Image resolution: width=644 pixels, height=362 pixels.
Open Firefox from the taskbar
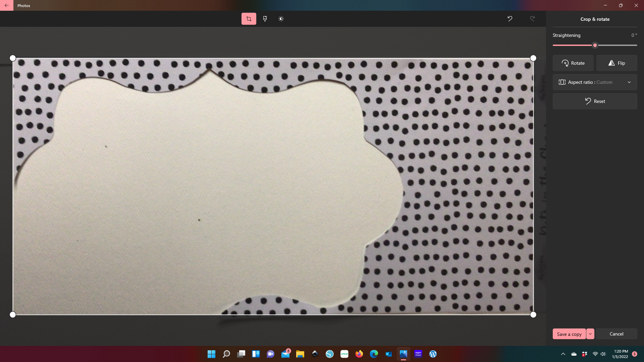(x=359, y=354)
